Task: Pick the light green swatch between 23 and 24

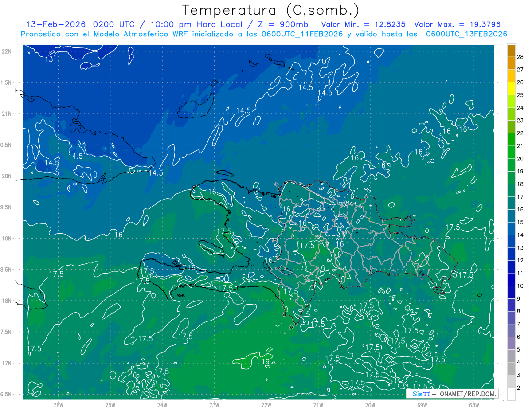Action: pyautogui.click(x=511, y=114)
